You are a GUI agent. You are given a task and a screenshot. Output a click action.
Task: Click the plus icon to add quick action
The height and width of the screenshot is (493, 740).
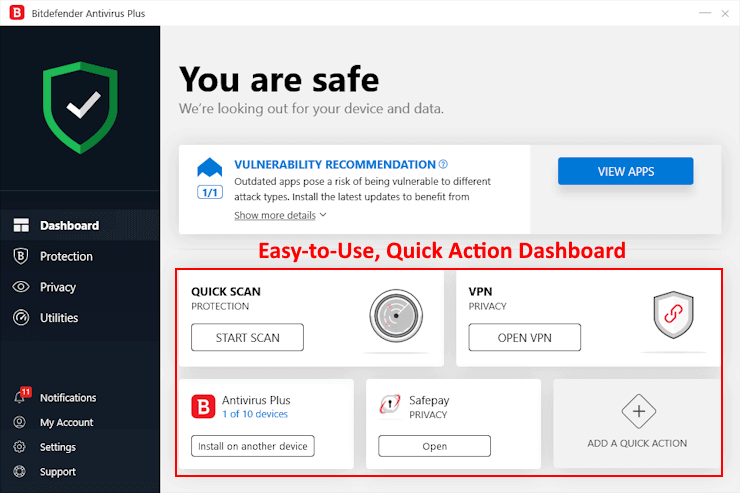(637, 410)
